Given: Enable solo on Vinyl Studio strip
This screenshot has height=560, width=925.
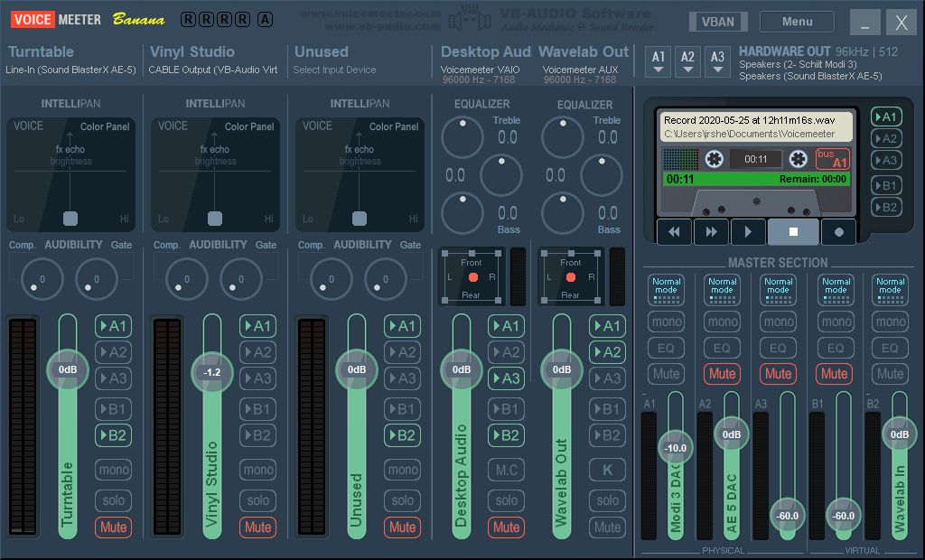Looking at the screenshot, I should click(x=257, y=500).
